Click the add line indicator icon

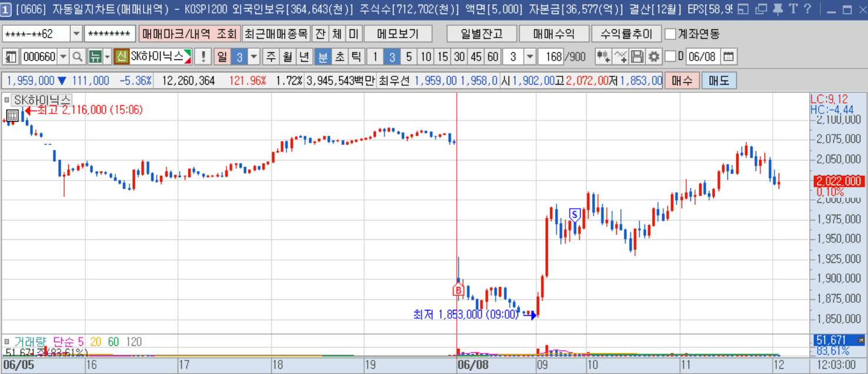pyautogui.click(x=620, y=57)
